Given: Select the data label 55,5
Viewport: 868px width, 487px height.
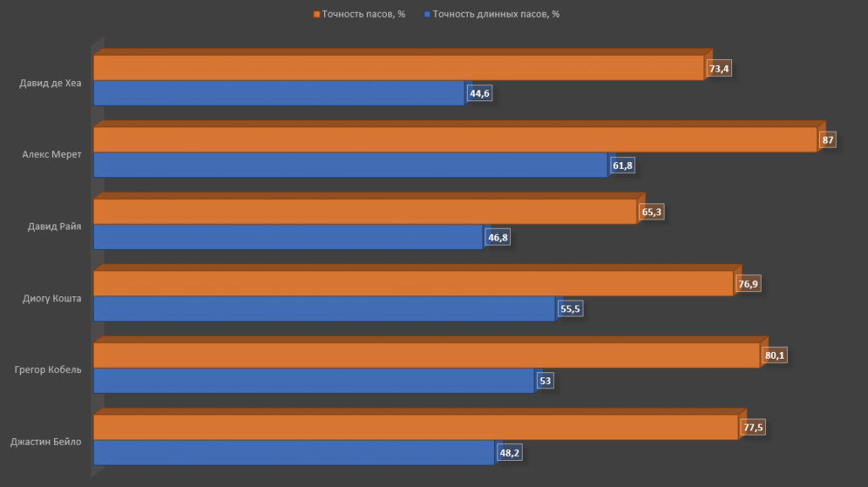Looking at the screenshot, I should [x=571, y=310].
